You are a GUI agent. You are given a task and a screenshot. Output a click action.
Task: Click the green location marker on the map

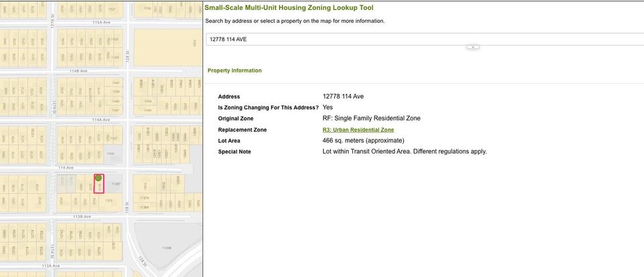[x=99, y=178]
